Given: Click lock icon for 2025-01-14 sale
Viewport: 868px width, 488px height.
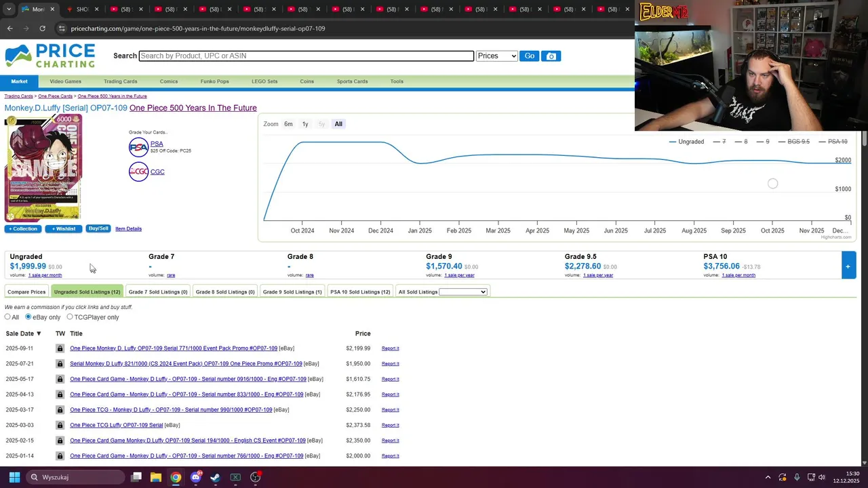Looking at the screenshot, I should coord(60,456).
